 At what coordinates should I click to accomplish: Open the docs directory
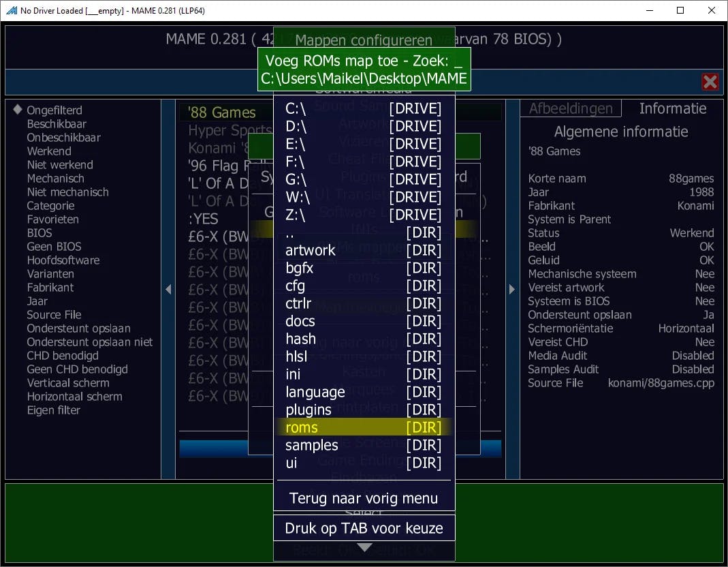[364, 321]
